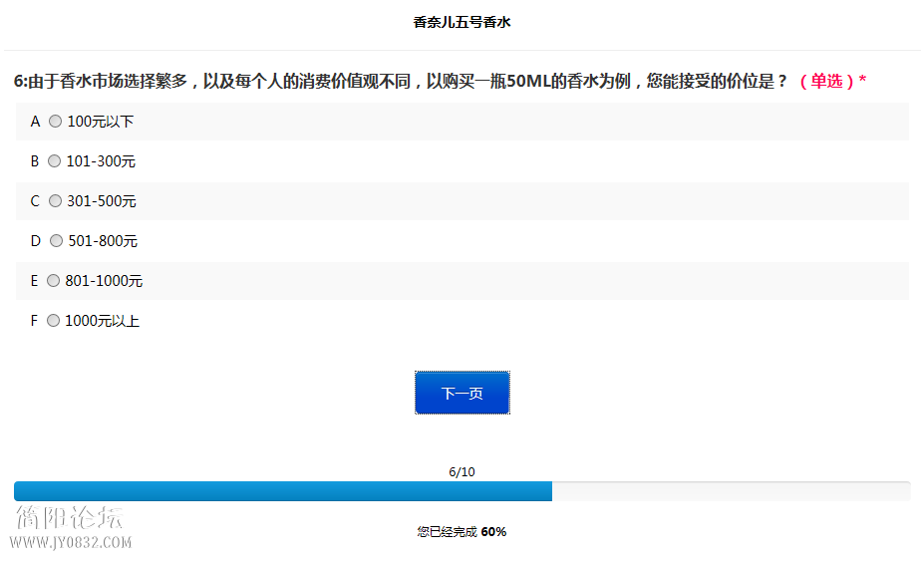
Task: Click the 301-500元 option label
Action: (x=102, y=201)
